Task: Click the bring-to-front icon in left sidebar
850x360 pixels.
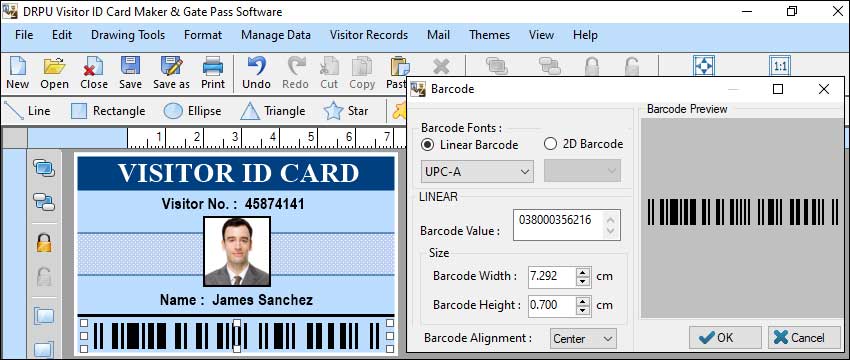Action: tap(44, 168)
